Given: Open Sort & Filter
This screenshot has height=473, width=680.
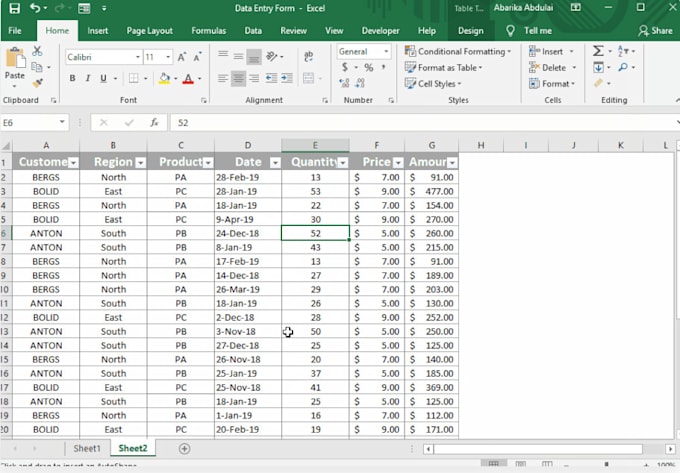Looking at the screenshot, I should point(624,51).
